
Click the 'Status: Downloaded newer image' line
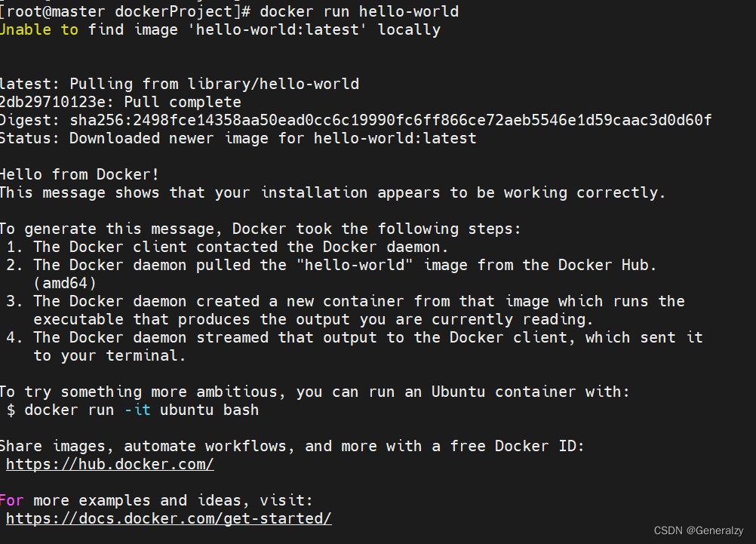click(238, 138)
